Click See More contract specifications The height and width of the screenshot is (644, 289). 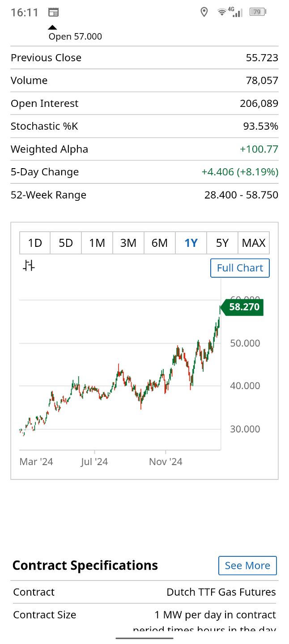247,565
